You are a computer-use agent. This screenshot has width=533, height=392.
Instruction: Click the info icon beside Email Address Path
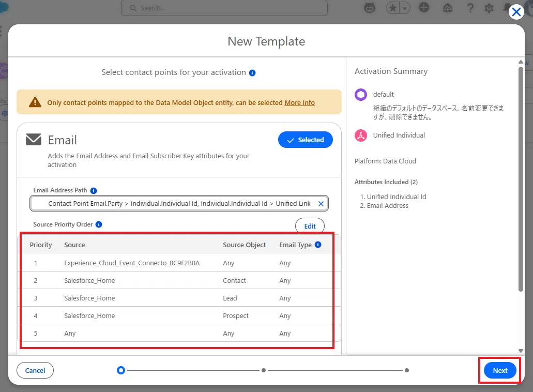point(94,191)
